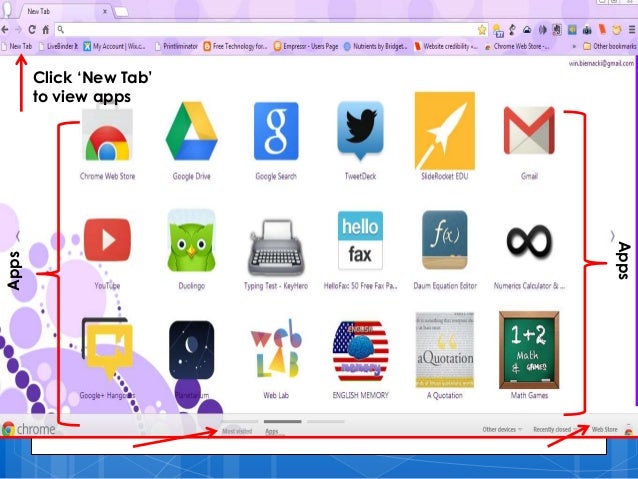This screenshot has height=479, width=638.
Task: Click the browser Forward arrow
Action: click(x=18, y=30)
